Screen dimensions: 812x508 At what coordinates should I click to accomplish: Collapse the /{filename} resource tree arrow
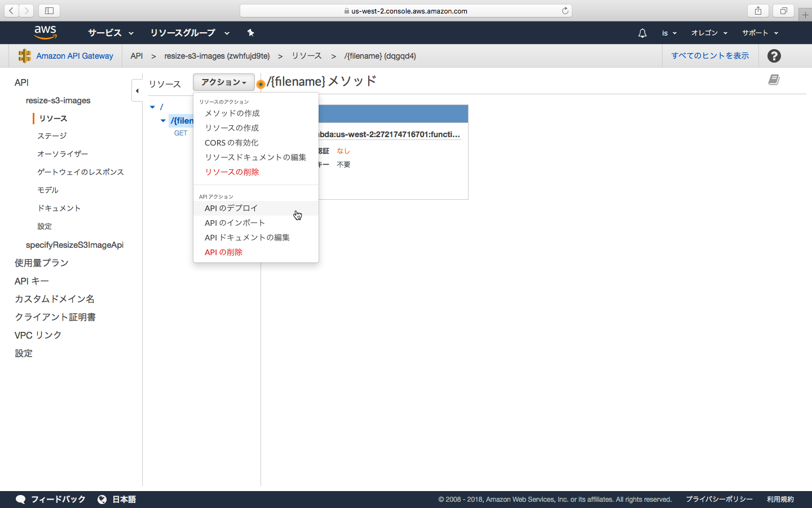[163, 121]
